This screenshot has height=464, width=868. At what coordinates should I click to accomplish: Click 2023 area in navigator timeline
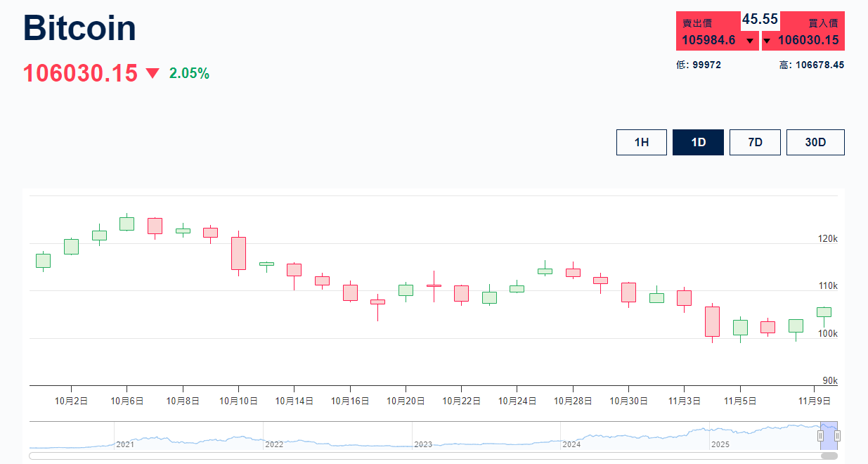click(x=423, y=444)
